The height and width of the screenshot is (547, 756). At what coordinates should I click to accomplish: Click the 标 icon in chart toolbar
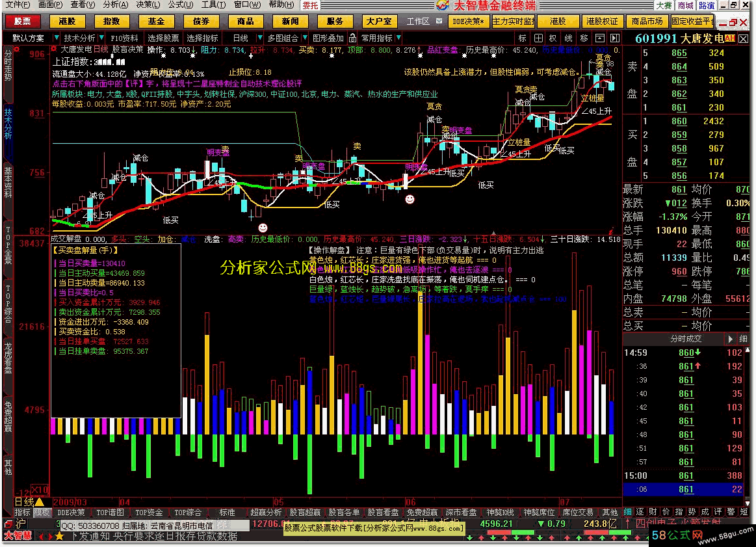point(523,38)
